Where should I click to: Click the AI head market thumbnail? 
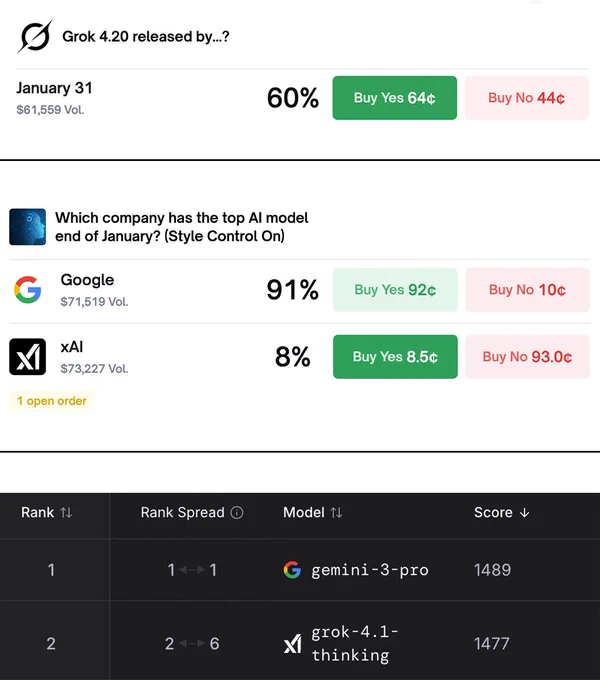[x=27, y=227]
